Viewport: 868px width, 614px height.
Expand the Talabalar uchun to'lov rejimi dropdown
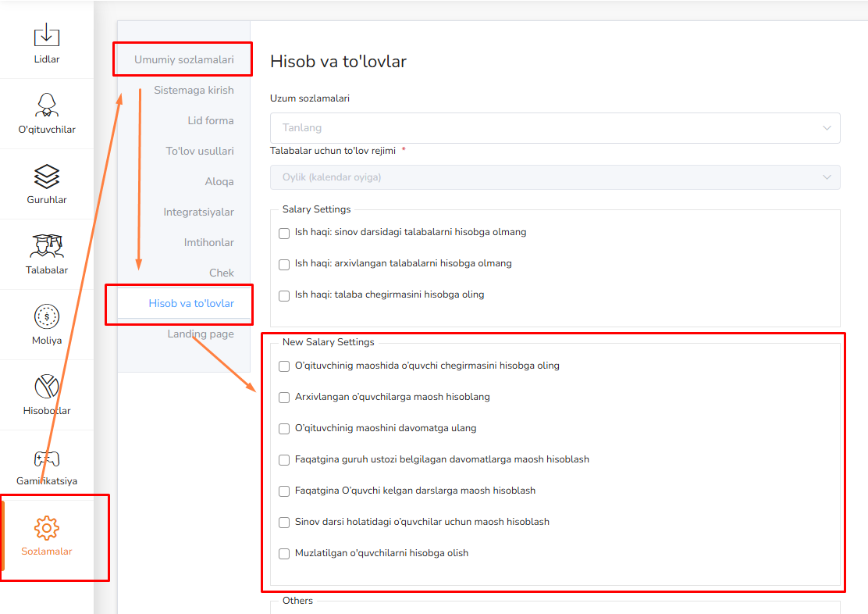(554, 177)
